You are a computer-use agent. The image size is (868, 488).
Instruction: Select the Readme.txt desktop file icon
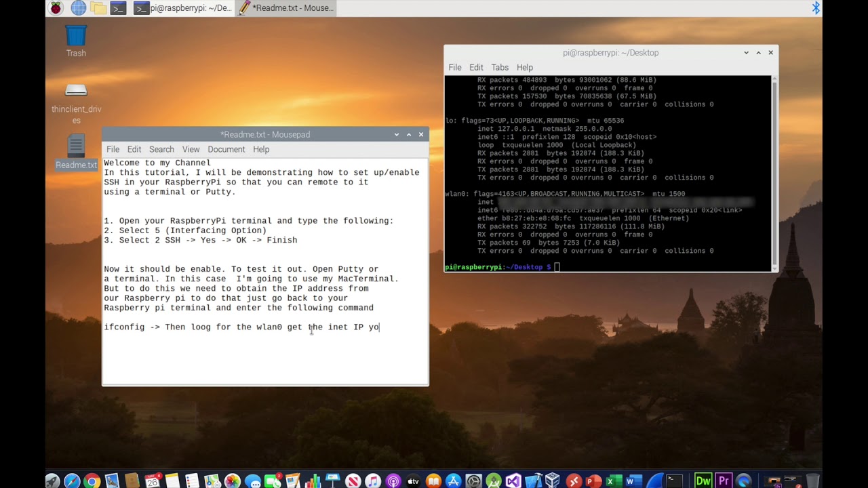[x=76, y=152]
